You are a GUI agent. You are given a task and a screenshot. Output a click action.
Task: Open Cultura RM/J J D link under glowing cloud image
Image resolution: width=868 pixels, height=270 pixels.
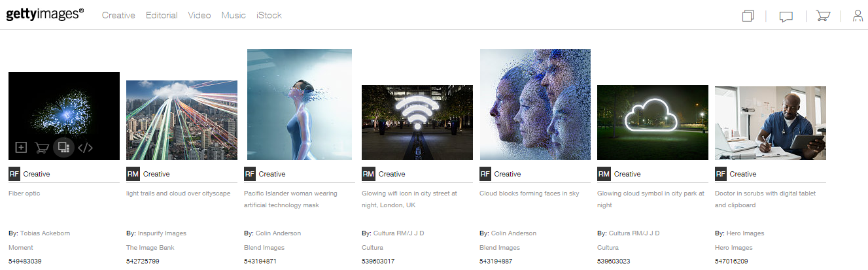pyautogui.click(x=634, y=233)
